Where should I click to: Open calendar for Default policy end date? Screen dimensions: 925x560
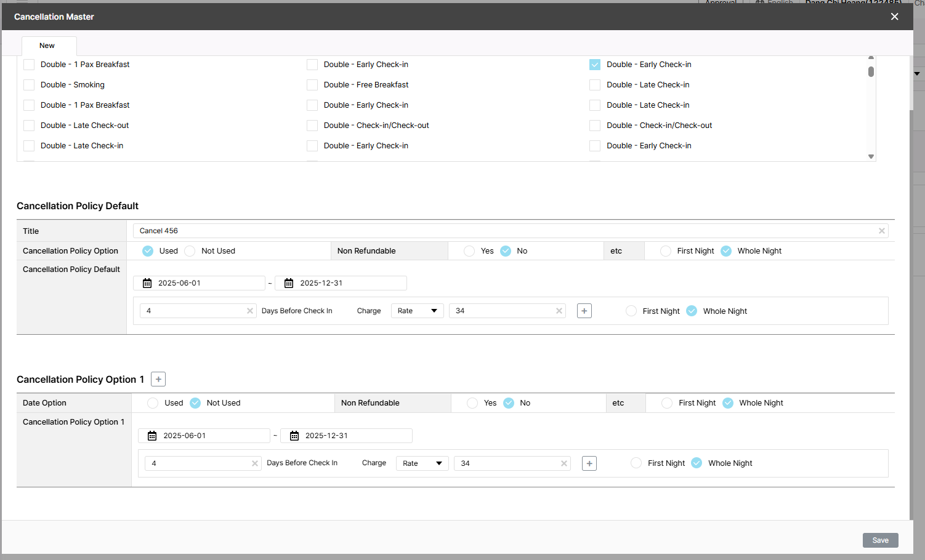pyautogui.click(x=289, y=283)
